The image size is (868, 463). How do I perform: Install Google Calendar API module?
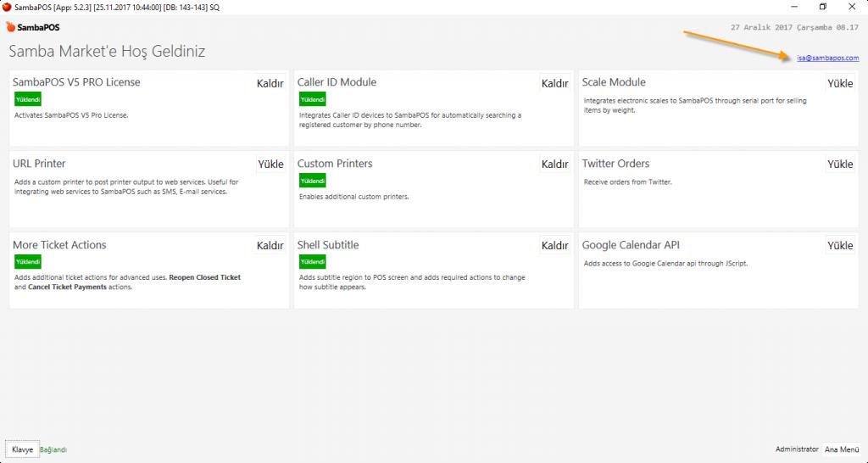click(x=840, y=246)
